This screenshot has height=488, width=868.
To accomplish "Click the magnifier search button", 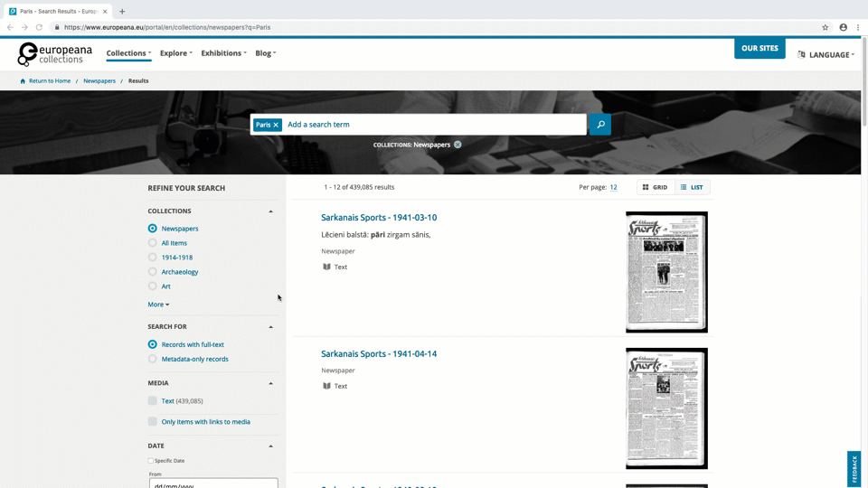I will tap(600, 125).
